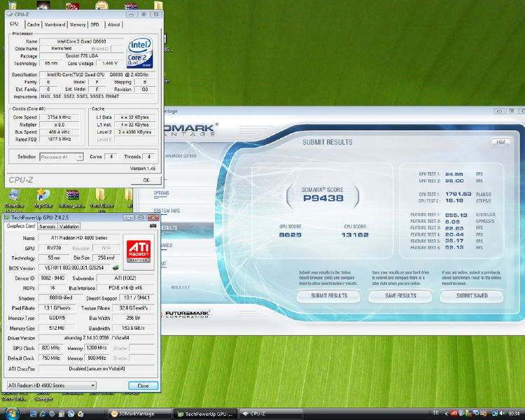Screen dimensions: 525x420
Task: Click the CPU score value 13162
Action: pyautogui.click(x=355, y=234)
